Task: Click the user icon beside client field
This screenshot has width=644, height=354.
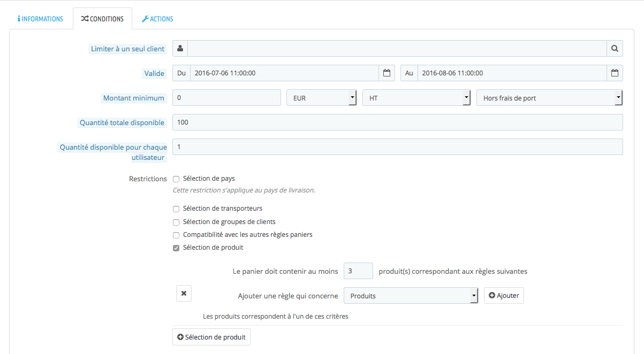Action: click(180, 49)
